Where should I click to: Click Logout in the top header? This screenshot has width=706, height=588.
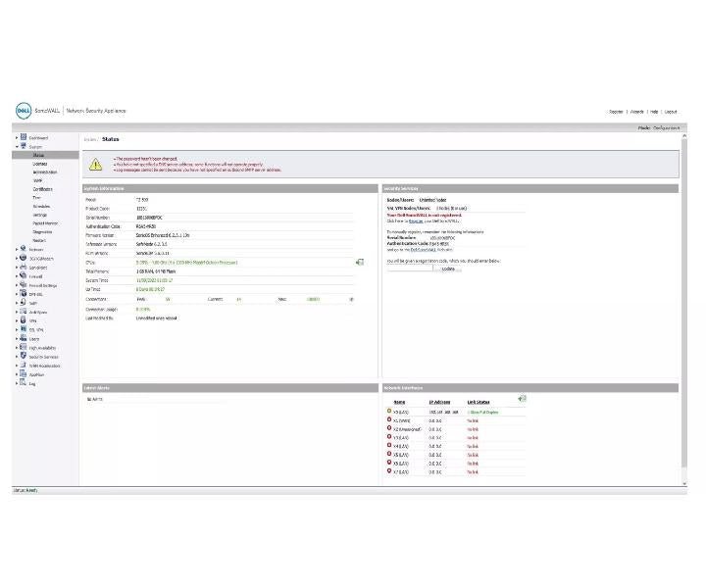(x=671, y=112)
